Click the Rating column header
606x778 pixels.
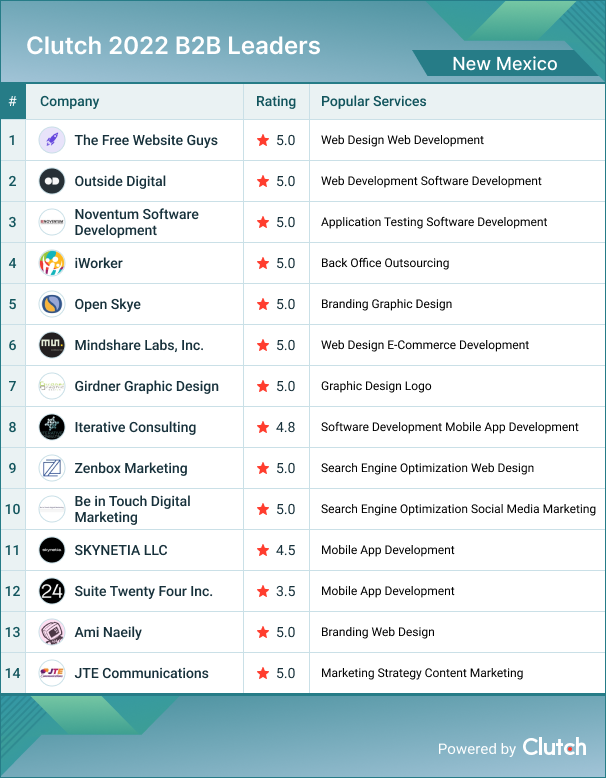[276, 101]
